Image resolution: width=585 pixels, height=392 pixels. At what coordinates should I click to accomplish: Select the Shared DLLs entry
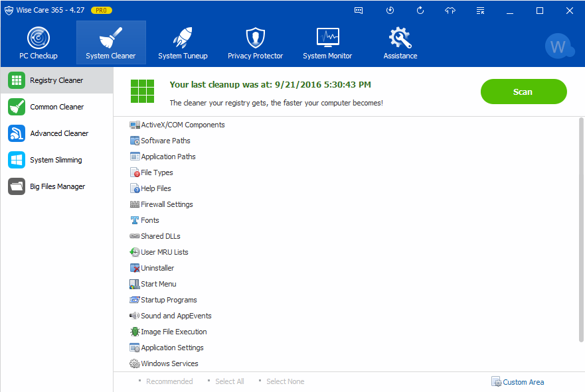(x=161, y=236)
